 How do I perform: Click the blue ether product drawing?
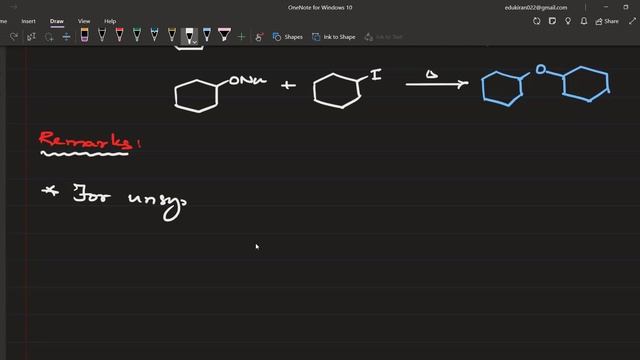click(x=546, y=85)
